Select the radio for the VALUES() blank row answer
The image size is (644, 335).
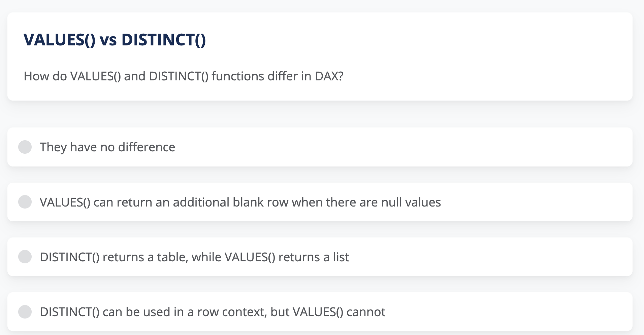tap(25, 202)
